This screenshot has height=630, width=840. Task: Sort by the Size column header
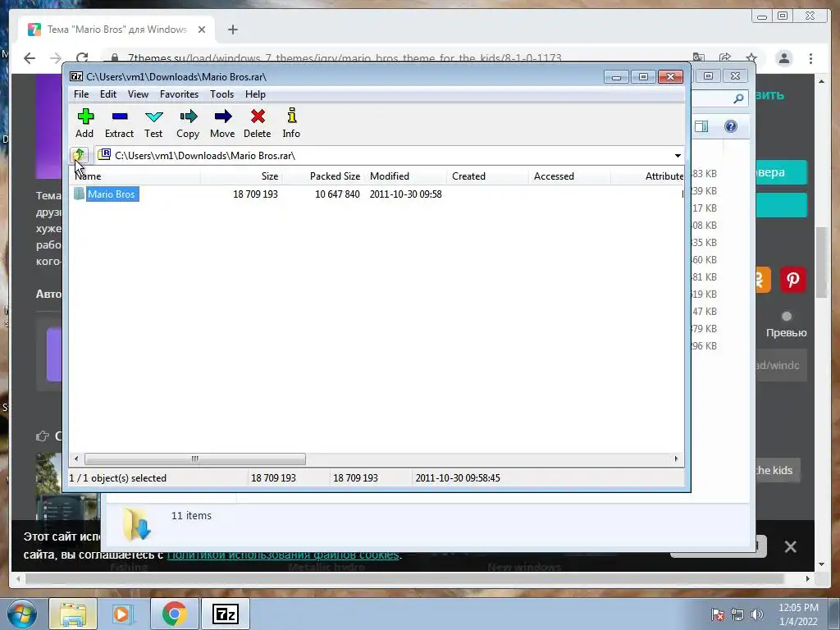[x=242, y=176]
